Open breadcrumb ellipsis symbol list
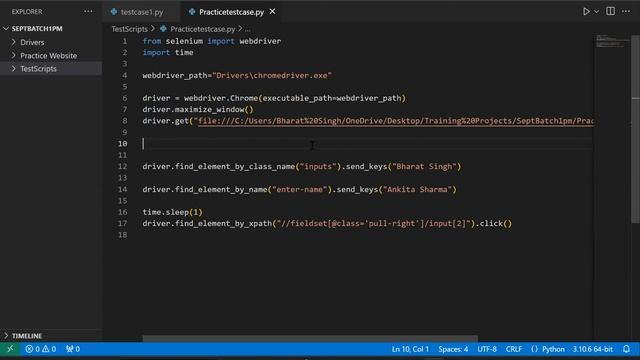The width and height of the screenshot is (640, 360). coord(247,29)
